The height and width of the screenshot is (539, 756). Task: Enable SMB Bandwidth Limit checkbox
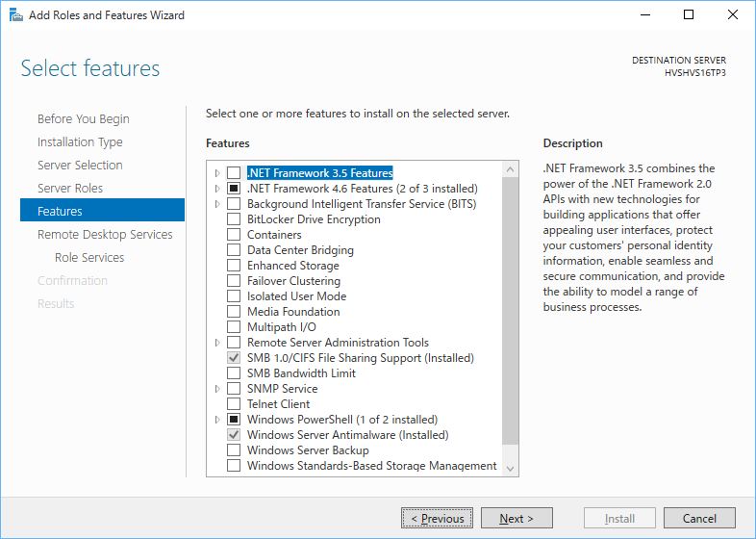pos(234,373)
